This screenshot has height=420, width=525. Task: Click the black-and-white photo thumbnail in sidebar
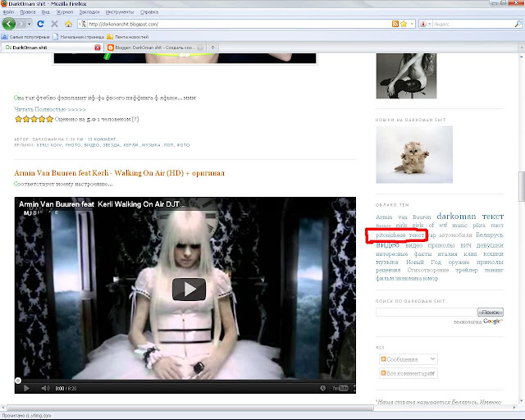coord(406,75)
